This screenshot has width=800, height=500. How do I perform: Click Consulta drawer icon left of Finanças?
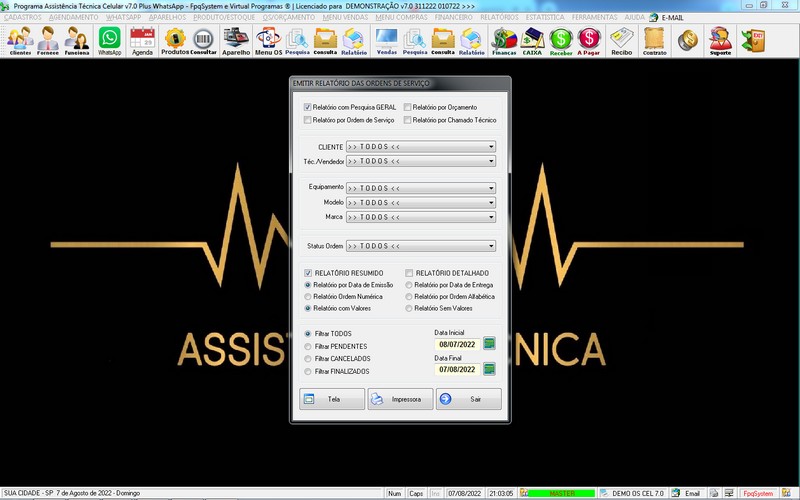pos(443,41)
